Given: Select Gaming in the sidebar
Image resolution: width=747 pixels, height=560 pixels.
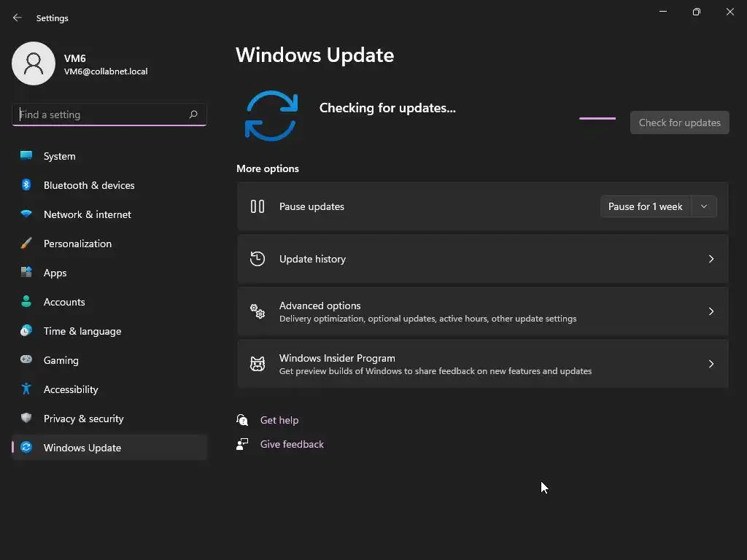Looking at the screenshot, I should pyautogui.click(x=109, y=360).
